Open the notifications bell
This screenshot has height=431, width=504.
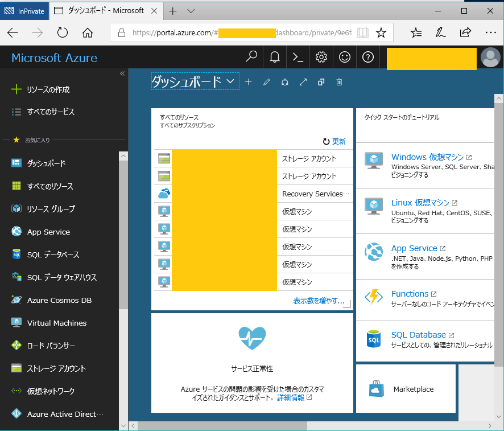[x=274, y=57]
